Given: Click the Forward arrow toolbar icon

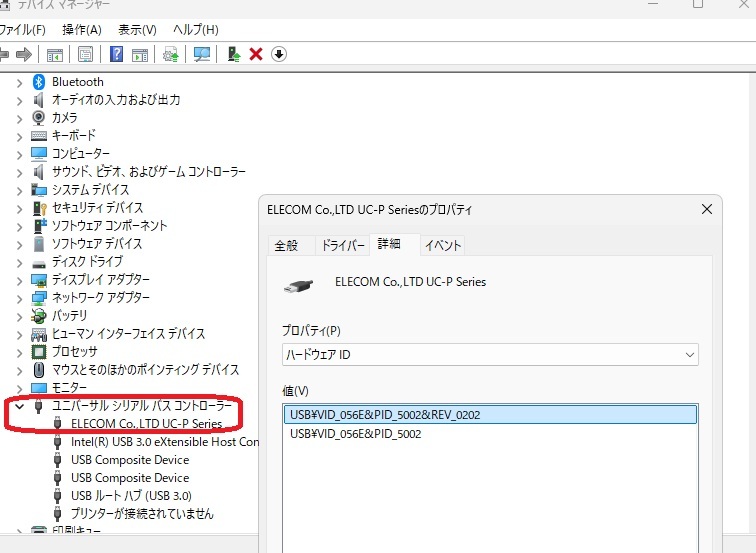Looking at the screenshot, I should (x=24, y=54).
